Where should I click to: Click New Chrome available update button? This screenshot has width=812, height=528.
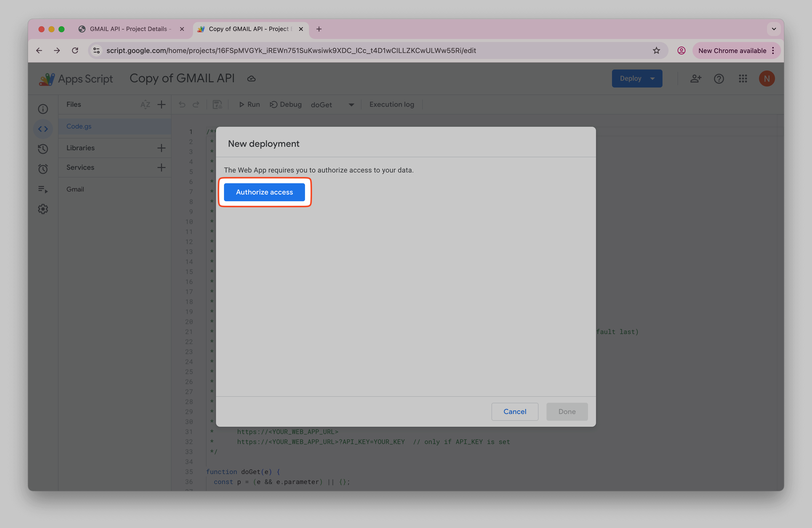point(732,50)
